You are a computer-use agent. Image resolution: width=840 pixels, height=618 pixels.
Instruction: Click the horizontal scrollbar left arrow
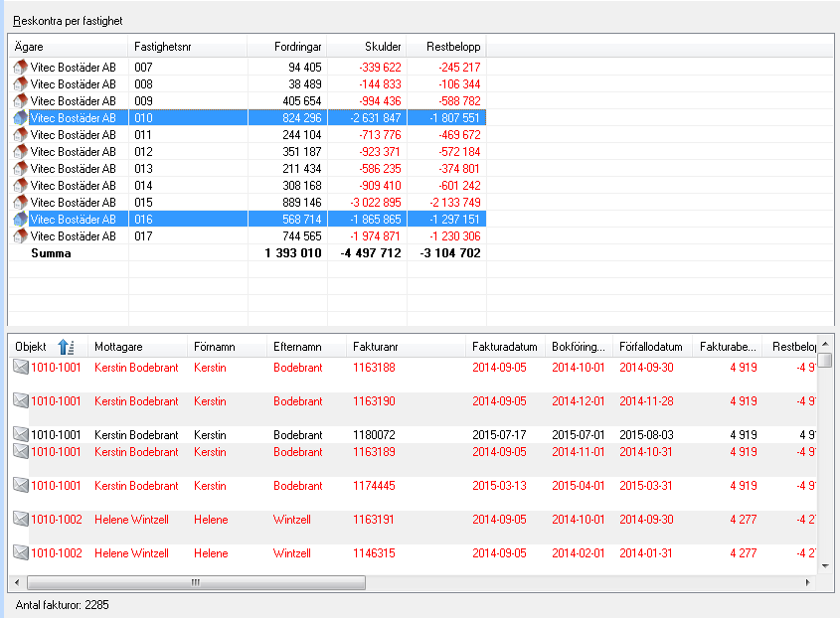coord(17,582)
